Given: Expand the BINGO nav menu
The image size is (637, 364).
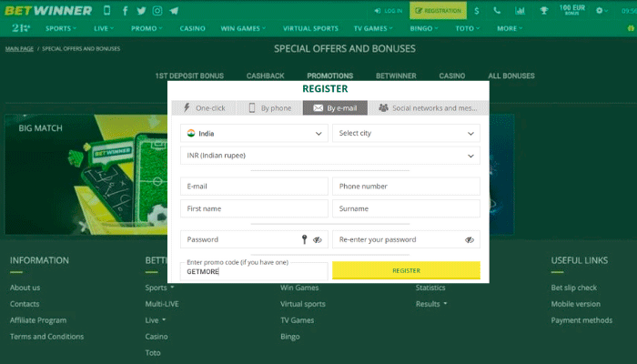Looking at the screenshot, I should [x=424, y=28].
